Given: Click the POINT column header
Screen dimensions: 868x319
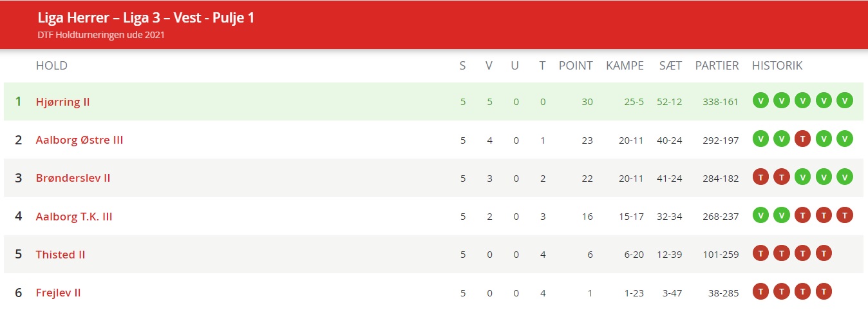Looking at the screenshot, I should point(576,66).
